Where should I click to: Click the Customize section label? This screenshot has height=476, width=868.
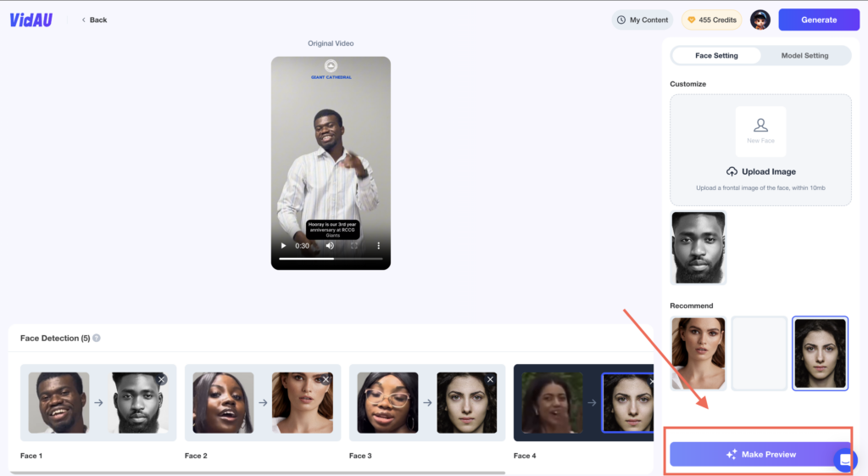click(x=687, y=84)
